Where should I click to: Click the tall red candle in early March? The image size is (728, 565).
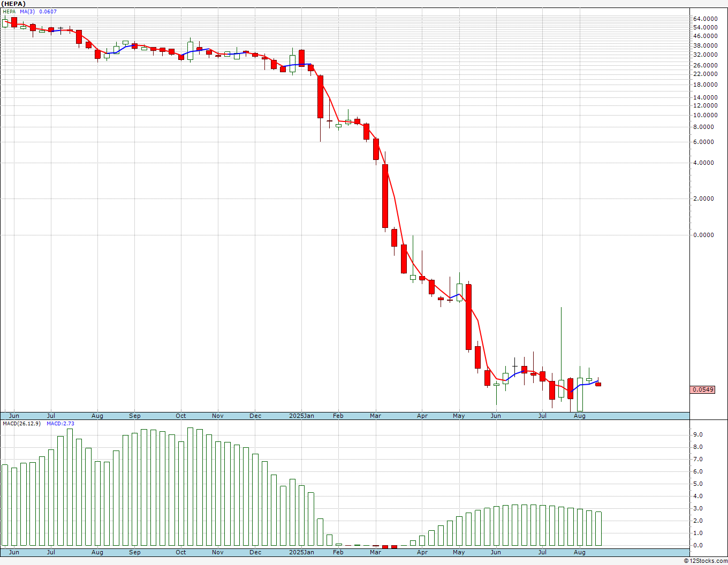(x=385, y=196)
